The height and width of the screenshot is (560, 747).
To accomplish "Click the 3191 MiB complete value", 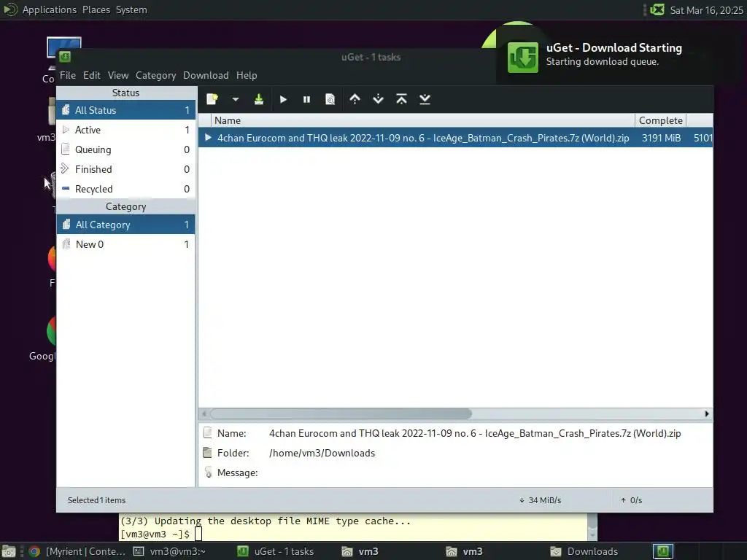I will coord(661,138).
